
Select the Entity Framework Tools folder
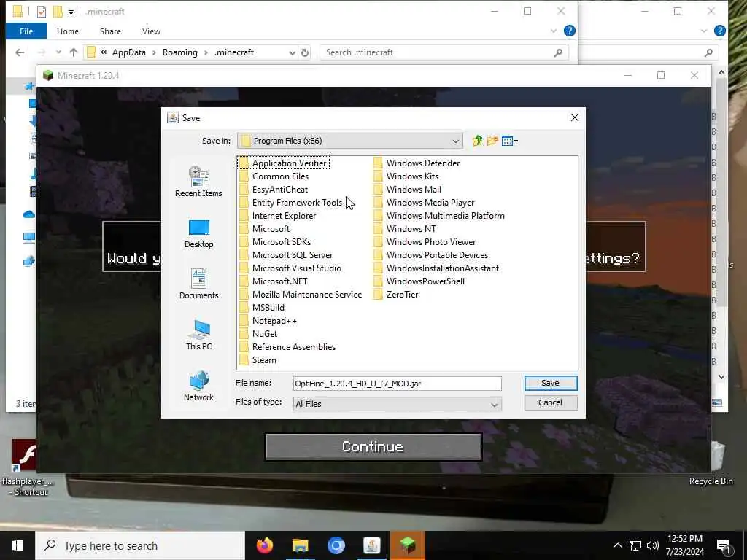[x=290, y=203]
